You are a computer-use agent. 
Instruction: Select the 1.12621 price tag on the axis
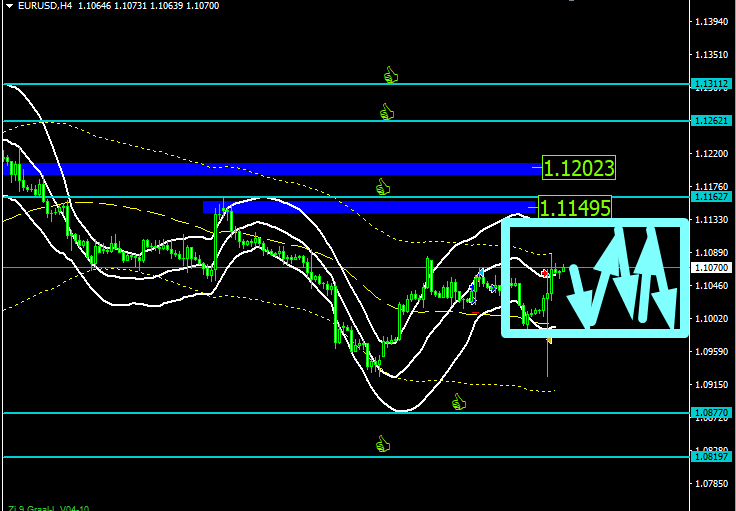pos(711,121)
